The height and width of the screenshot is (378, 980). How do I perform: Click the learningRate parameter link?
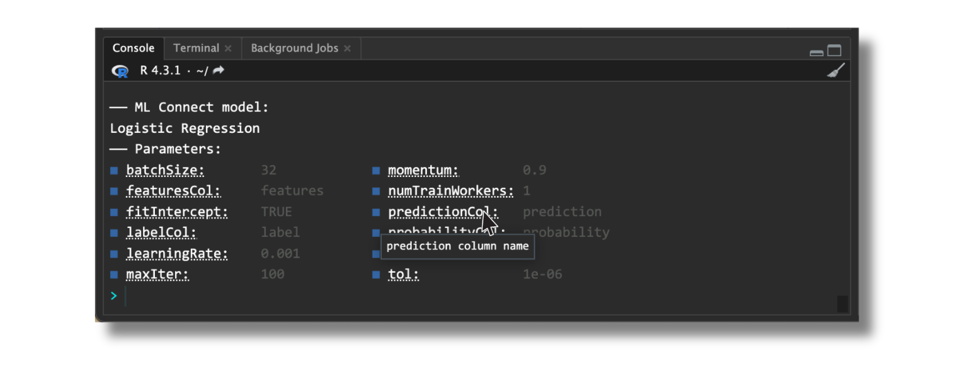[177, 254]
